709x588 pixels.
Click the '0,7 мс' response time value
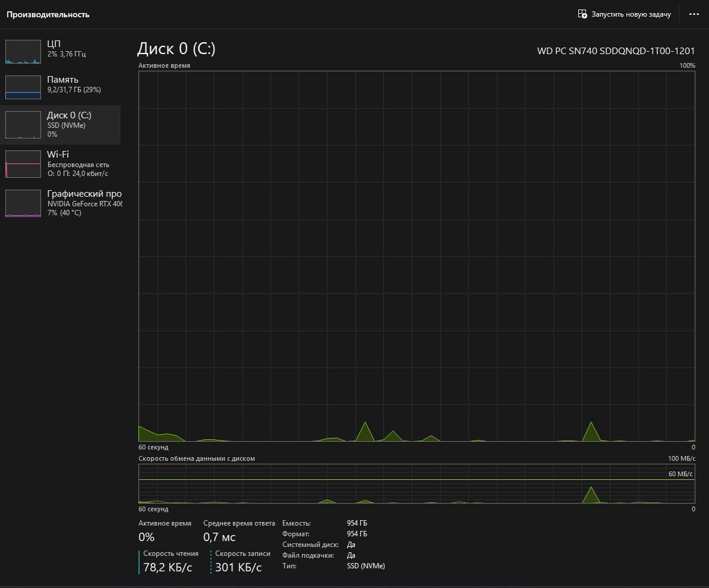[219, 537]
